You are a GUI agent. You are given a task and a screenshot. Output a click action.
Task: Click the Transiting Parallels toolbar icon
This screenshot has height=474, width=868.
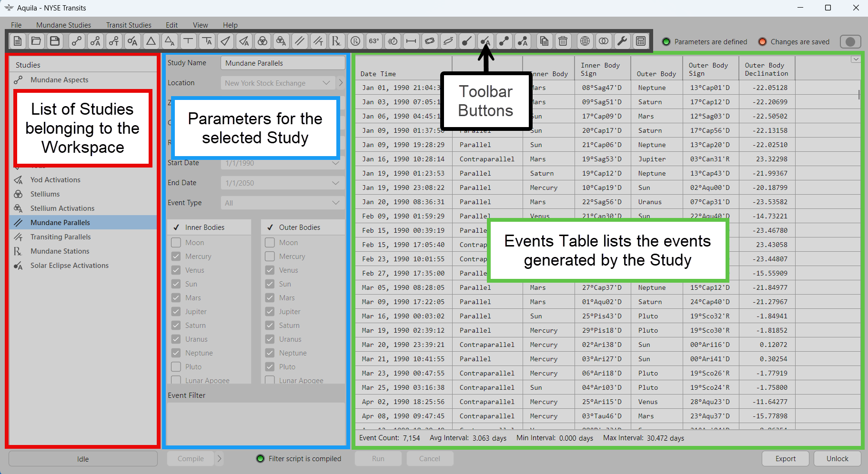(318, 41)
